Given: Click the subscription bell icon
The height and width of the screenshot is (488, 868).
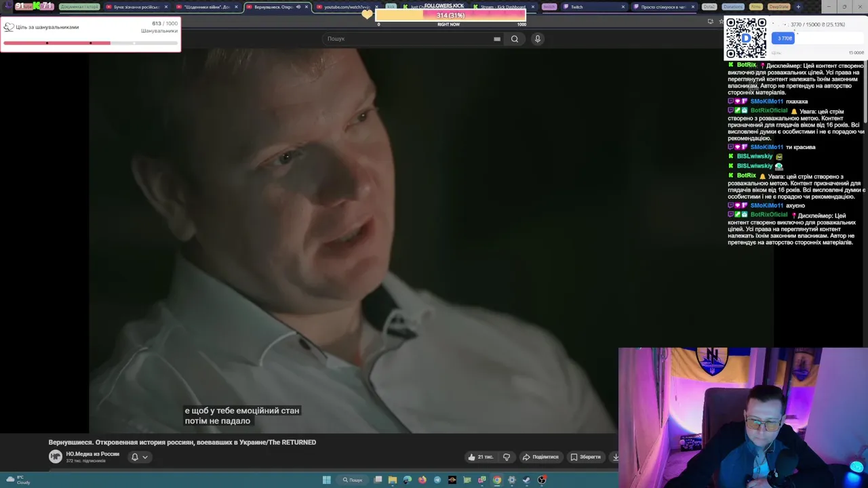Looking at the screenshot, I should [135, 457].
